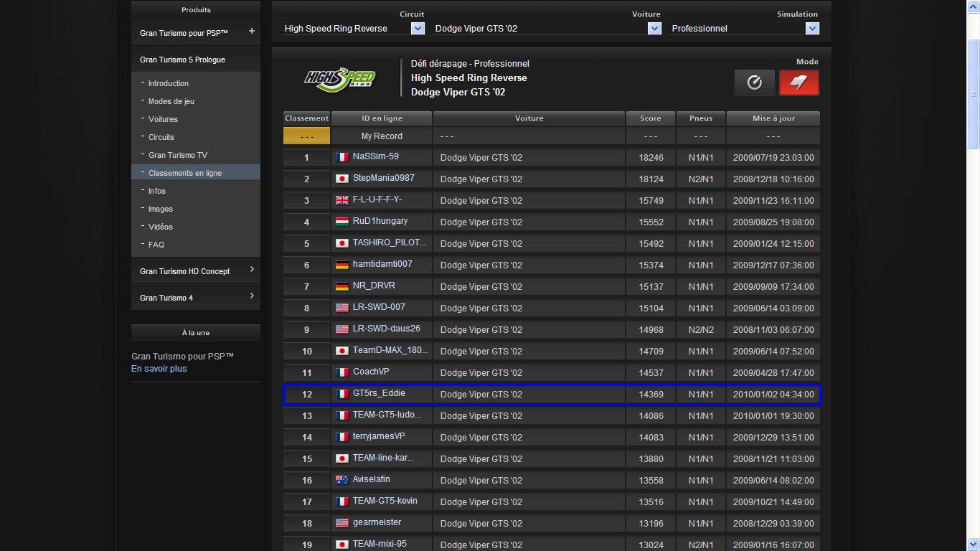Image resolution: width=980 pixels, height=551 pixels.
Task: Expand the Gran Turismo 4 section
Action: click(251, 296)
